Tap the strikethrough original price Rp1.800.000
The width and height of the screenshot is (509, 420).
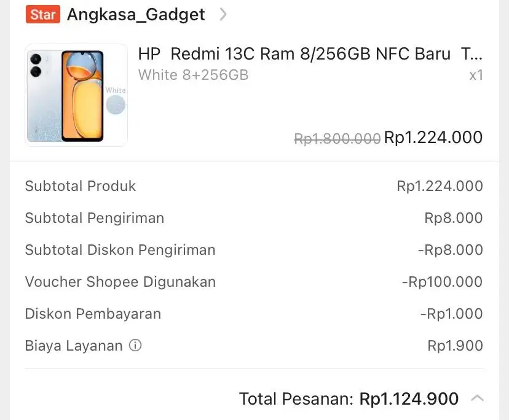point(337,138)
